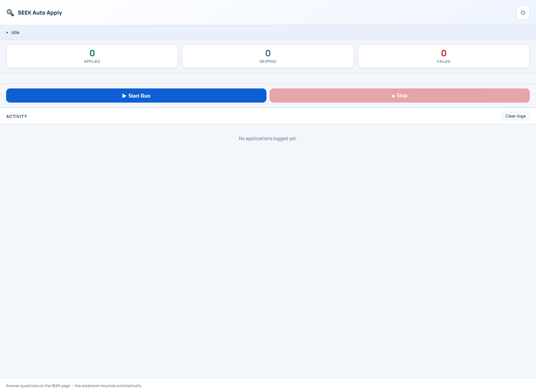Select the Failed count card
This screenshot has height=392, width=536.
tap(444, 56)
